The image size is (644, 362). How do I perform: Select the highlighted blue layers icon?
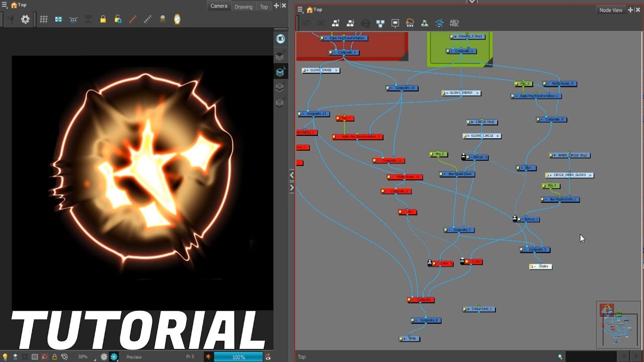280,72
